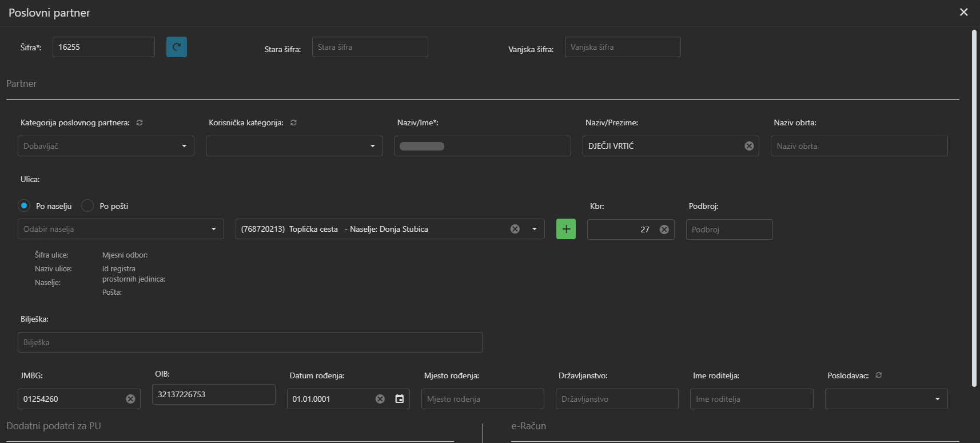Click the vertical scrollbar on the right
Viewport: 980px width, 443px height.
[974, 206]
